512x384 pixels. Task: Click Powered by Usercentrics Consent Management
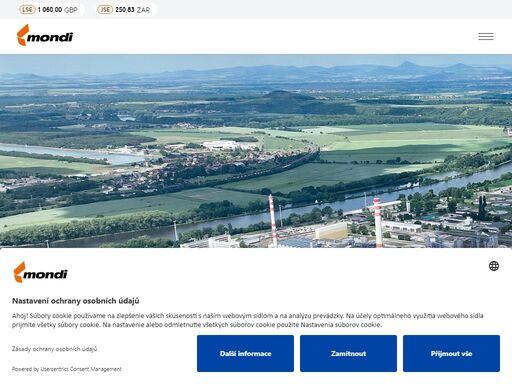coord(67,369)
